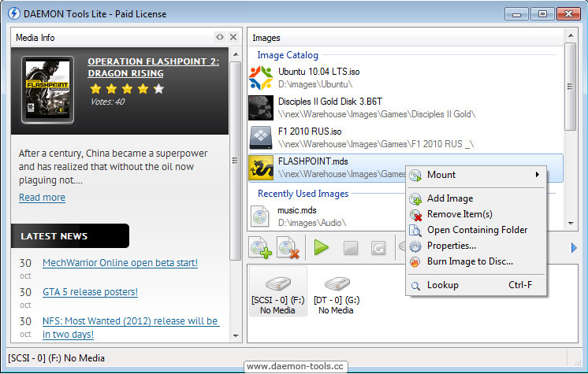588x374 pixels.
Task: Click the Lookup magnifier icon
Action: click(415, 286)
